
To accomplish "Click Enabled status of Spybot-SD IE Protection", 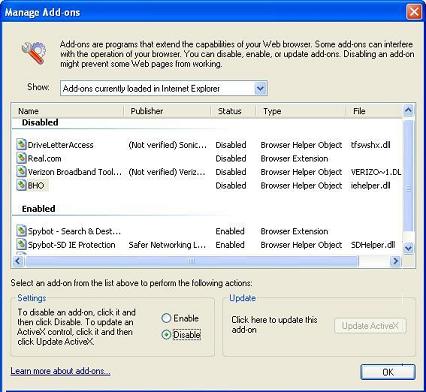I will pos(230,245).
